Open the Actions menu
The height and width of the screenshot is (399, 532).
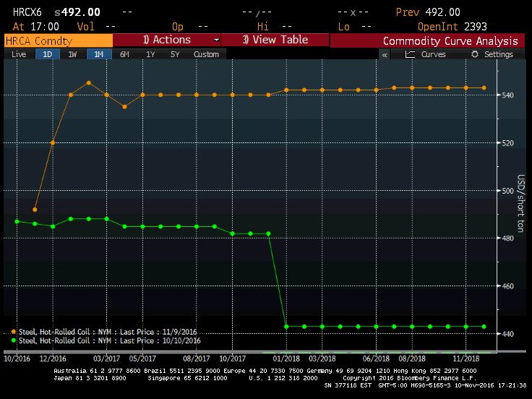166,40
